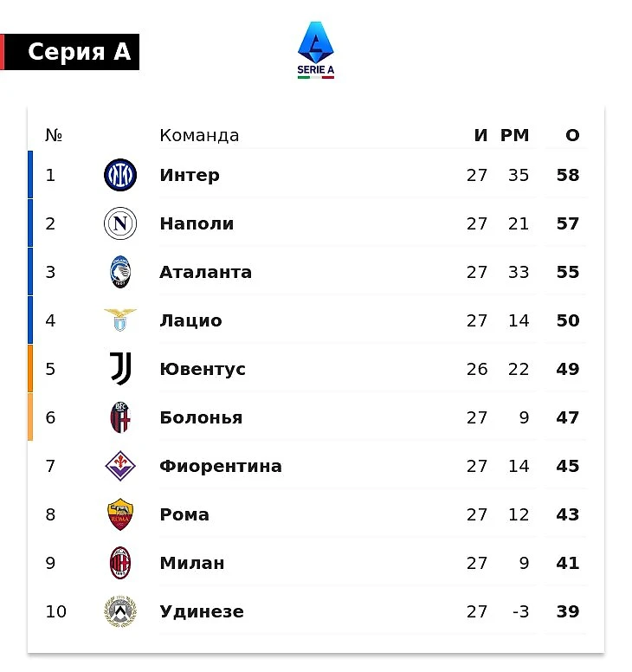Click the Inter club crest
The height and width of the screenshot is (672, 632).
(x=120, y=176)
